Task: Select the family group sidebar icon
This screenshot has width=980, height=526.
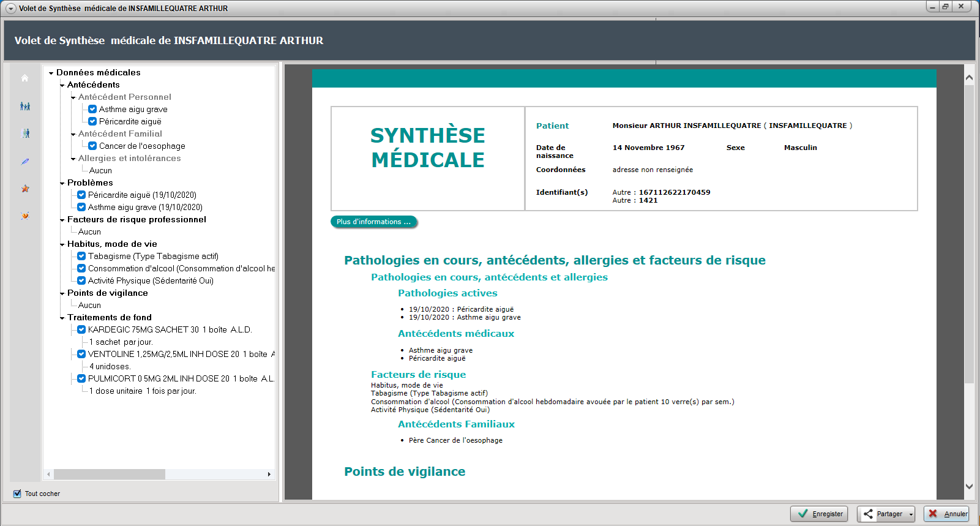Action: [25, 106]
